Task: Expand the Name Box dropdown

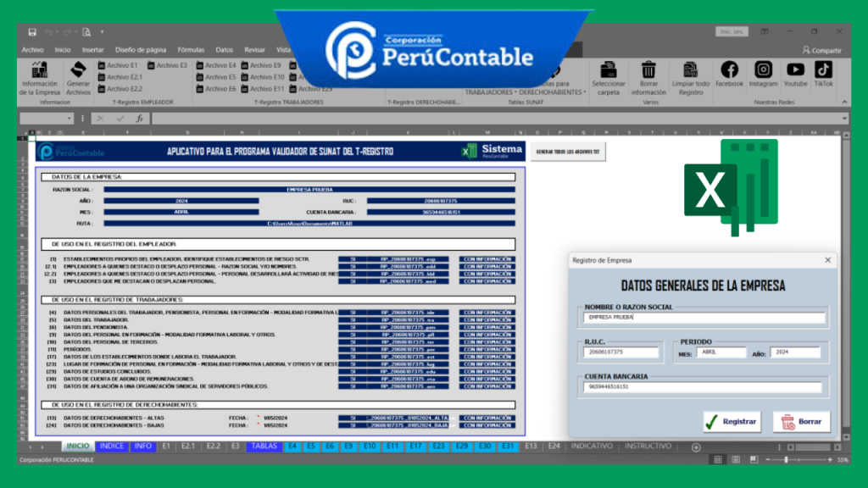Action: pos(70,118)
